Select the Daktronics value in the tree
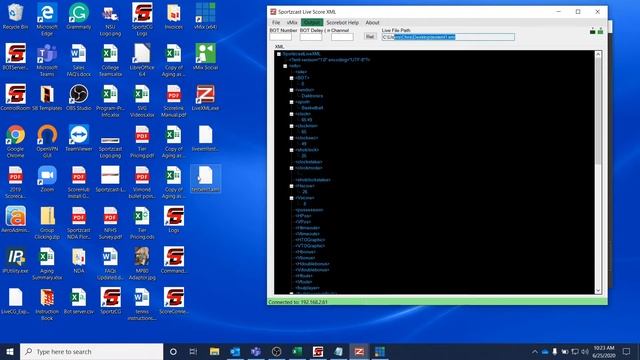 (x=312, y=96)
